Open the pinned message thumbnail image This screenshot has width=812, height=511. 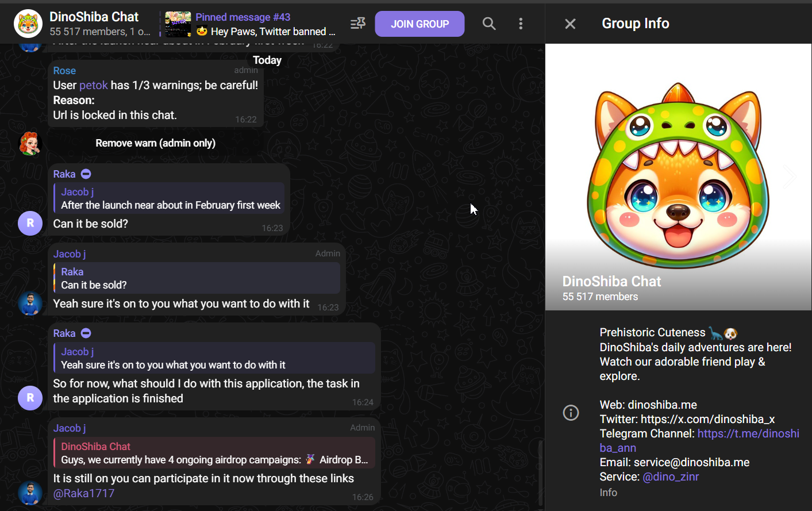(178, 24)
